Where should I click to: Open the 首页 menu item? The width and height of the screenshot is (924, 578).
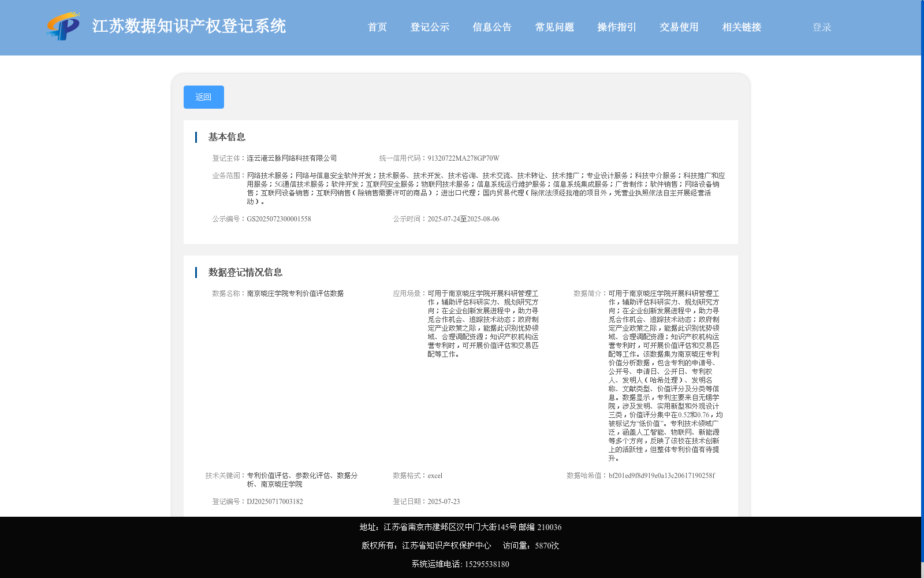point(377,27)
